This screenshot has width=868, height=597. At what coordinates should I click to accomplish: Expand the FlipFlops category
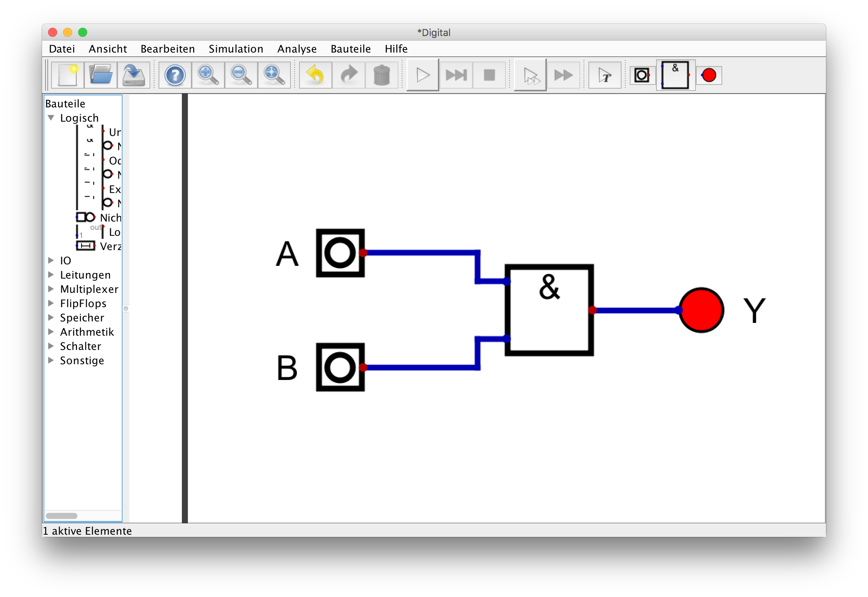(x=51, y=303)
